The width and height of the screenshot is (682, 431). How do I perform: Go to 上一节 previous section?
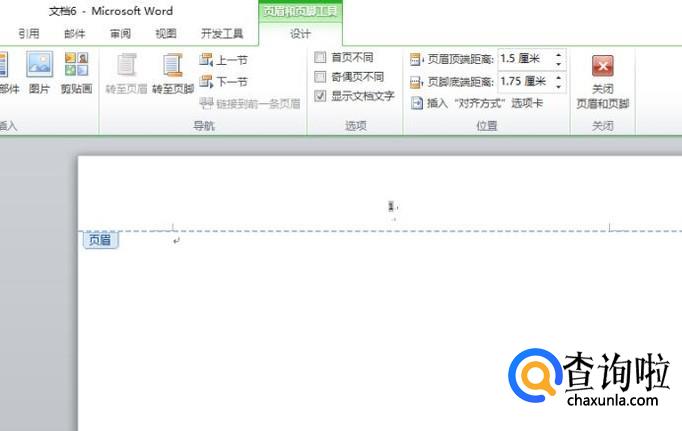coord(224,60)
